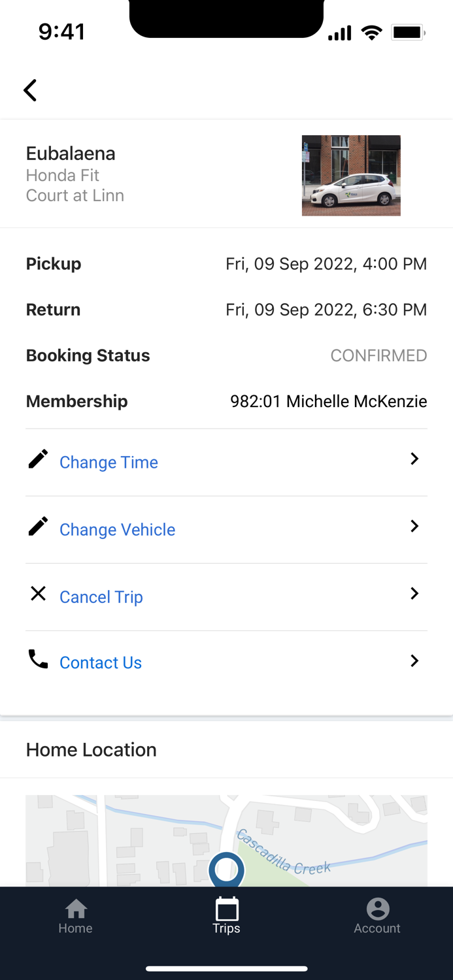This screenshot has width=453, height=980.
Task: Tap the Home Location map preview
Action: pos(226,836)
